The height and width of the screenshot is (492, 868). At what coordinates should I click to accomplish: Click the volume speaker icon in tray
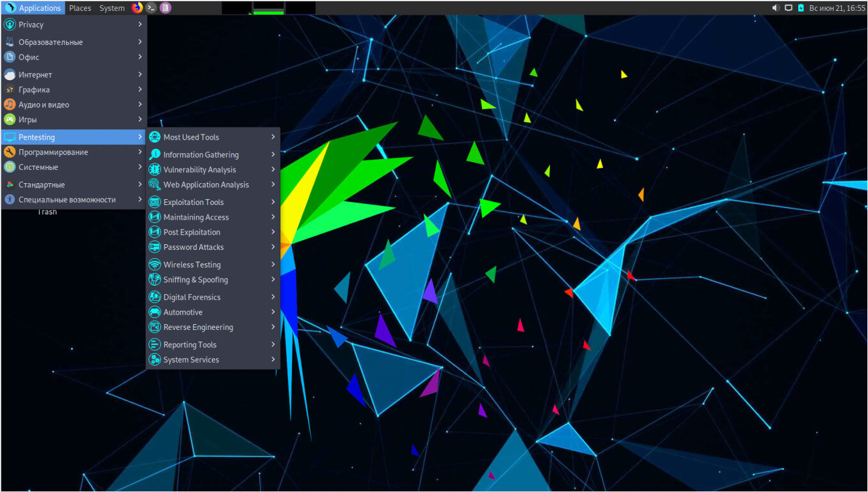point(776,8)
